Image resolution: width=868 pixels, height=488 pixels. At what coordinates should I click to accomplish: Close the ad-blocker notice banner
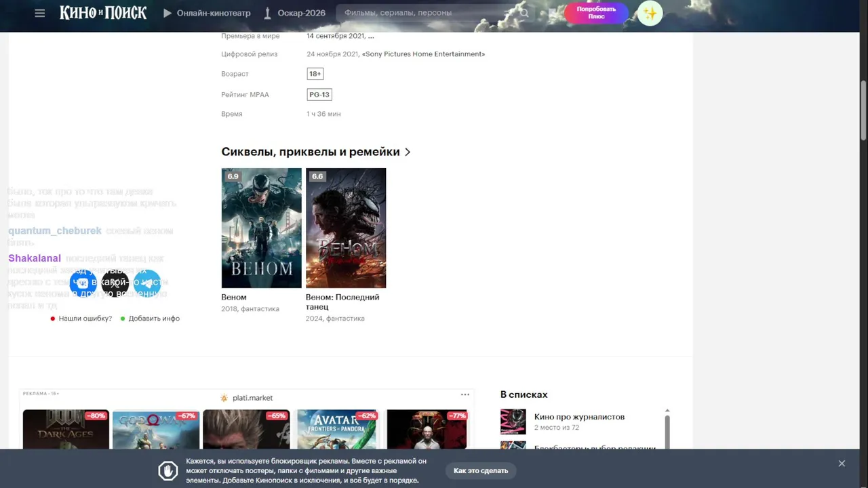pos(842,464)
